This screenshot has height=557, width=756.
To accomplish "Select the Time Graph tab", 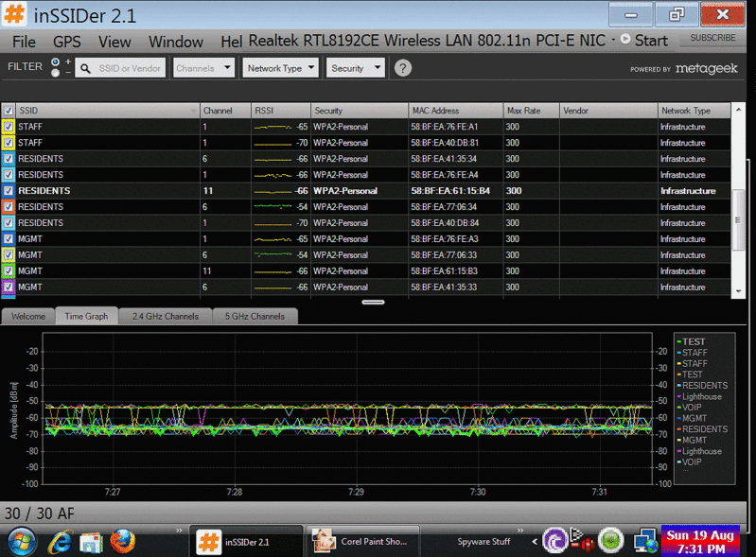I will 86,316.
